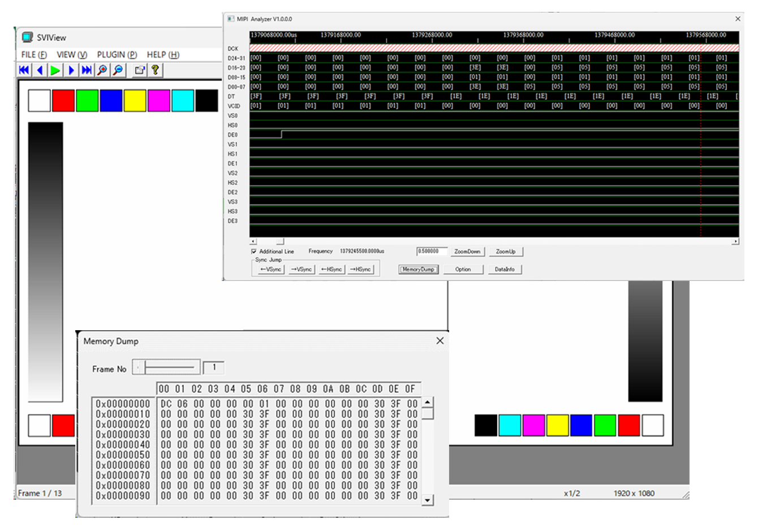Step forward one frame with the right arrow
This screenshot has width=758, height=532.
tap(71, 70)
